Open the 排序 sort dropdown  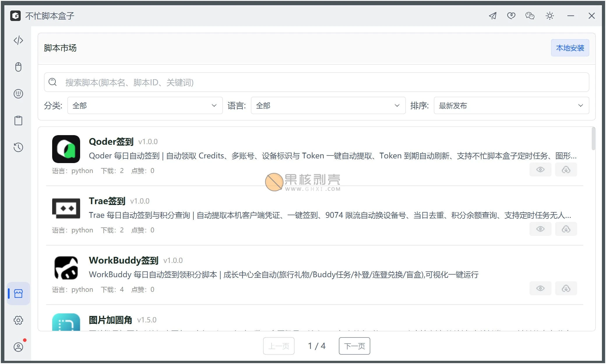pyautogui.click(x=511, y=105)
